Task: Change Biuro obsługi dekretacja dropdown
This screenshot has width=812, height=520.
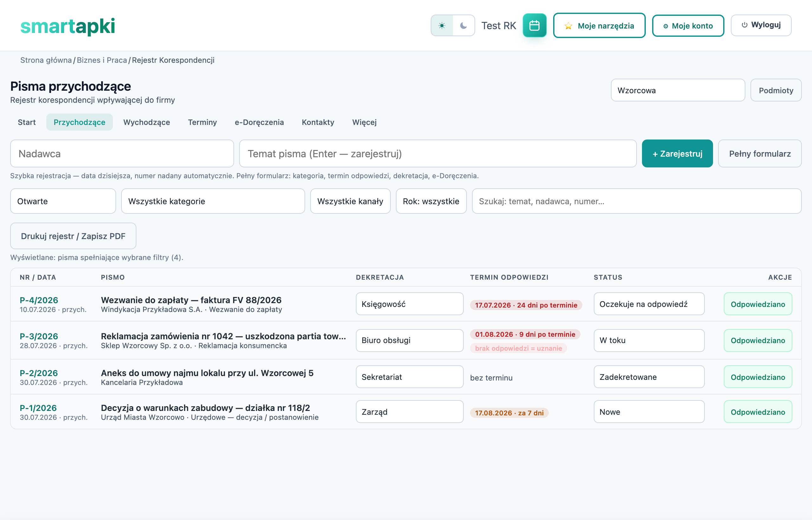Action: [409, 340]
